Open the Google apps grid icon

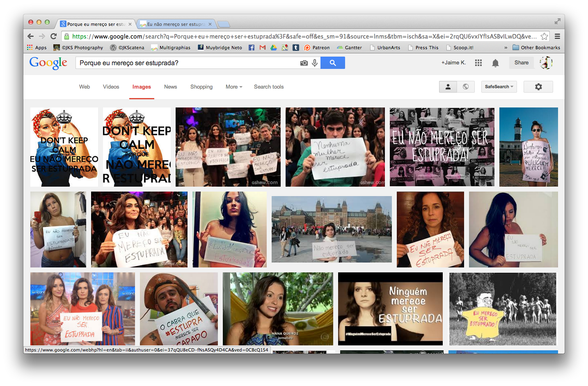(x=478, y=63)
